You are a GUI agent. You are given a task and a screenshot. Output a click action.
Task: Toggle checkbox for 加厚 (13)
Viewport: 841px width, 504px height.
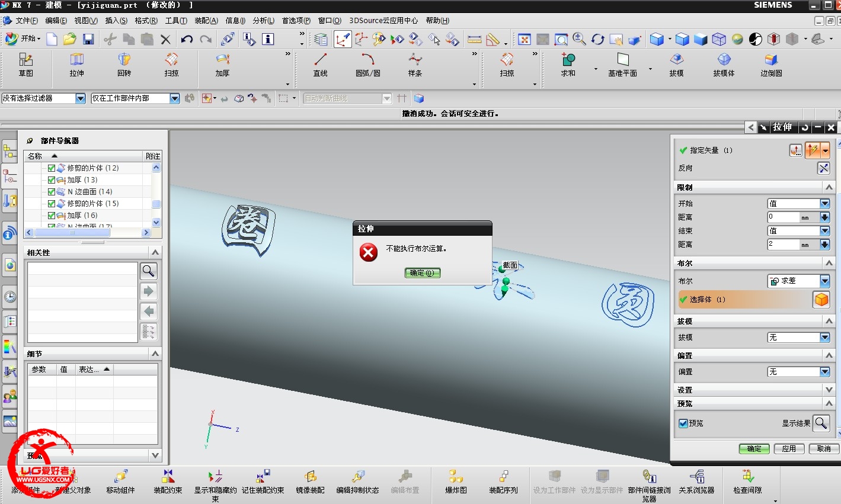[52, 180]
